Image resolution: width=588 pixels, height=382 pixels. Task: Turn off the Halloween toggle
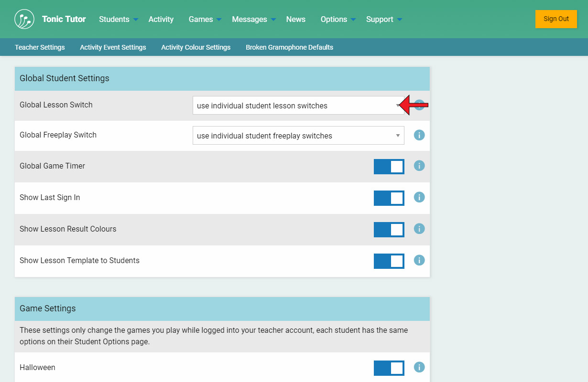point(389,368)
